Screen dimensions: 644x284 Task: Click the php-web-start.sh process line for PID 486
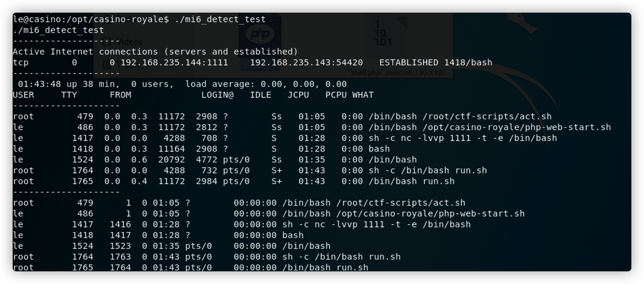(x=312, y=127)
